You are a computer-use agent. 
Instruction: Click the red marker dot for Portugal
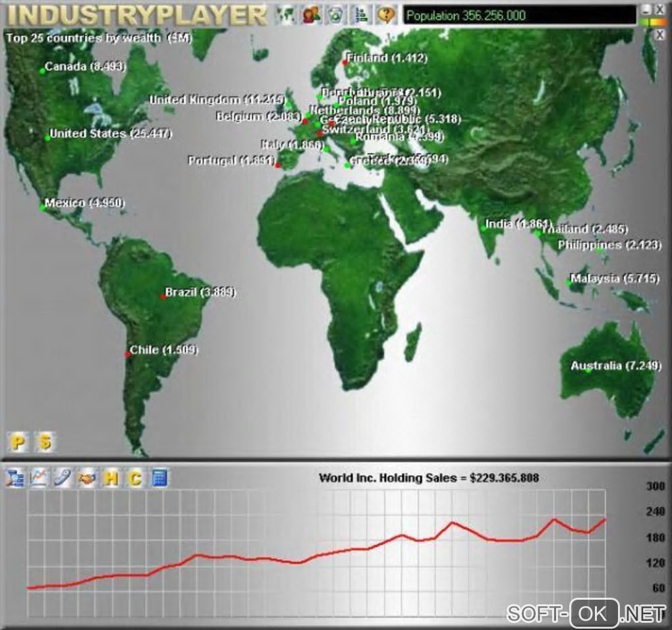tap(278, 165)
